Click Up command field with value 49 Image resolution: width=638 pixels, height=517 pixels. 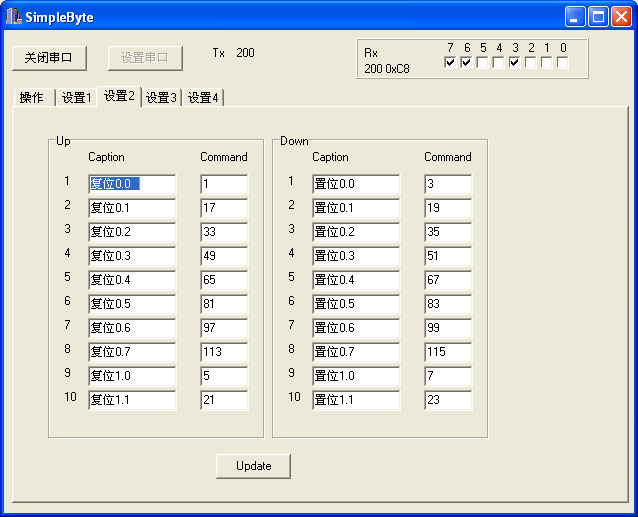(x=224, y=256)
